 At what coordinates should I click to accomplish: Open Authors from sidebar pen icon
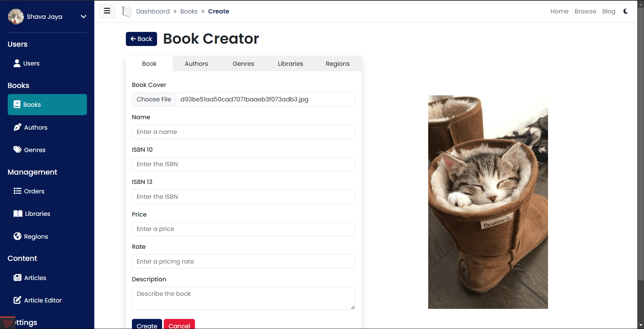tap(17, 127)
